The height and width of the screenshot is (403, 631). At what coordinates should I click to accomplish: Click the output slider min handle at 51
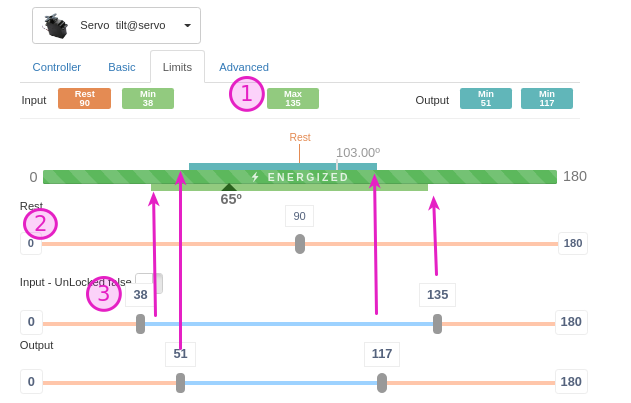point(180,382)
